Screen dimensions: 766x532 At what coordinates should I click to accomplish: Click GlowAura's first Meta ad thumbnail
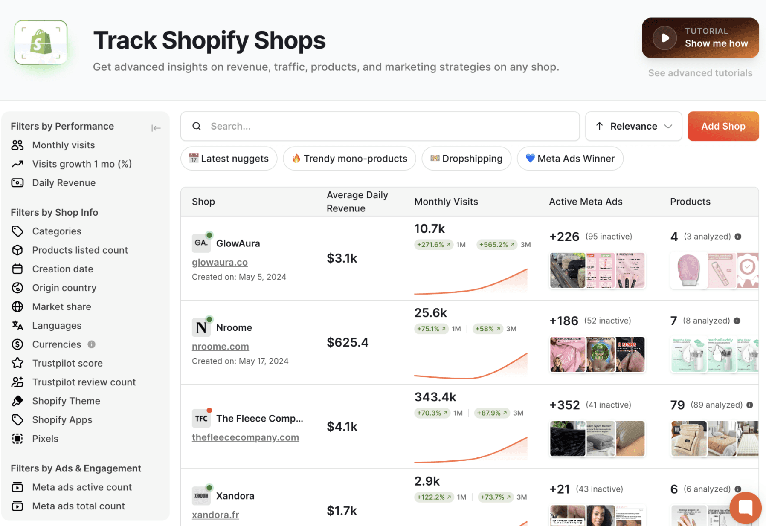568,271
